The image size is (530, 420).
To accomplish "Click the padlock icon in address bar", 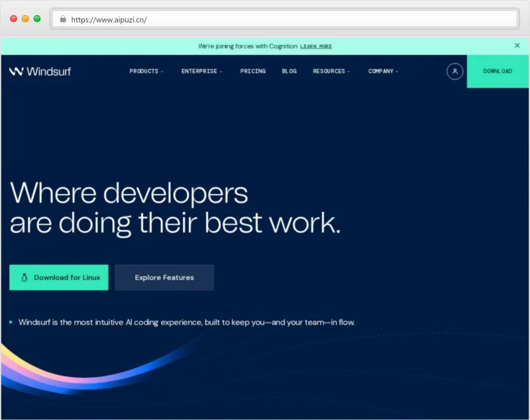I will click(x=63, y=19).
